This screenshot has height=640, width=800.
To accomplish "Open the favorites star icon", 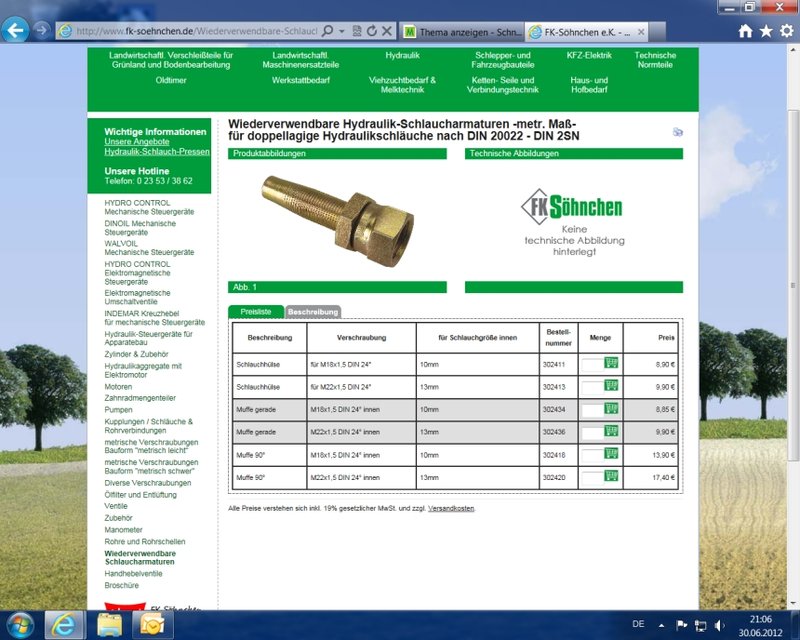I will click(x=765, y=31).
